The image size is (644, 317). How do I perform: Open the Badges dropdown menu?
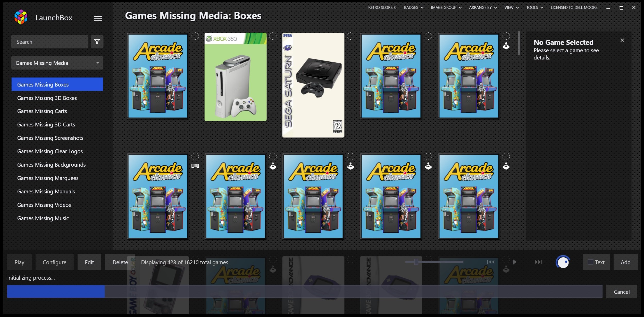point(414,7)
